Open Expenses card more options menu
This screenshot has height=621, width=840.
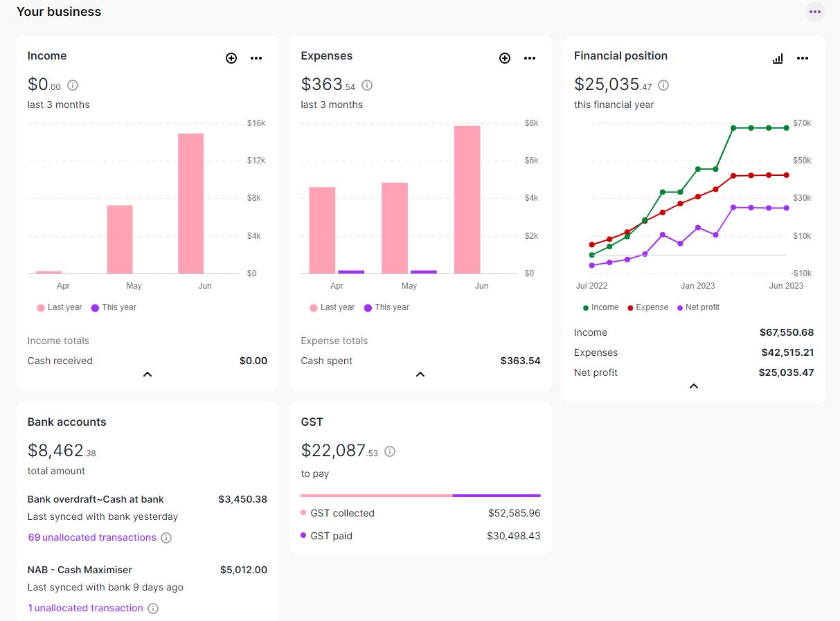(530, 58)
